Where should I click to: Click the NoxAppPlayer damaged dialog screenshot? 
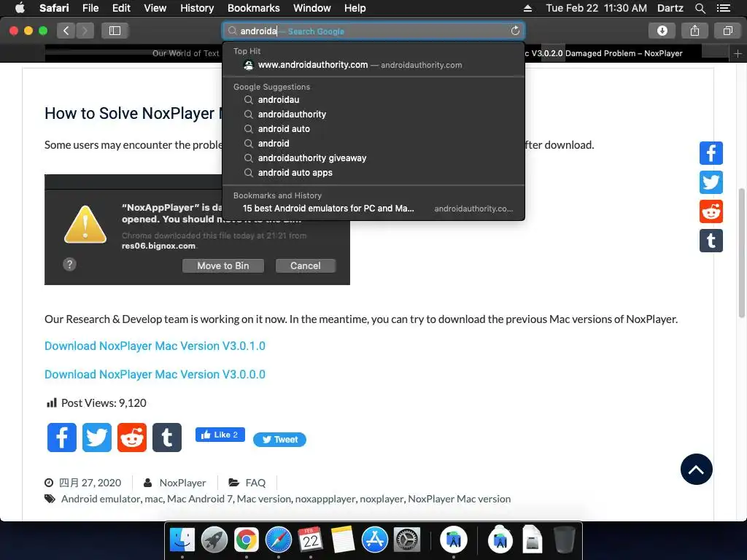pyautogui.click(x=197, y=230)
